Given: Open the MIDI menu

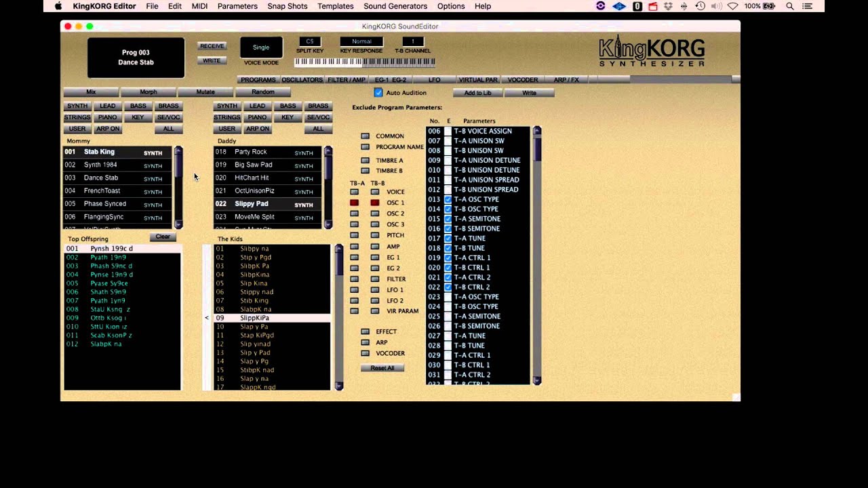Looking at the screenshot, I should [x=199, y=6].
